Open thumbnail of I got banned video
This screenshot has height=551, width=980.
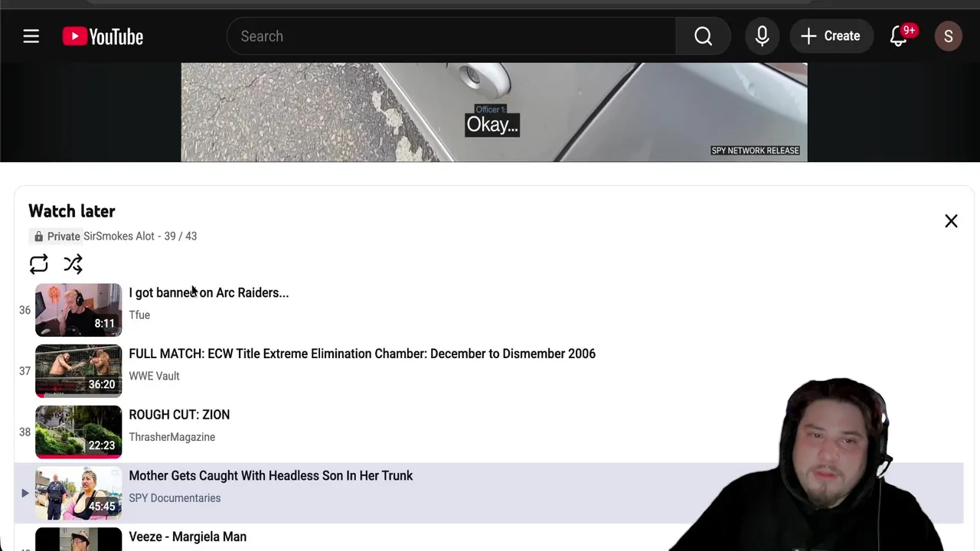78,310
